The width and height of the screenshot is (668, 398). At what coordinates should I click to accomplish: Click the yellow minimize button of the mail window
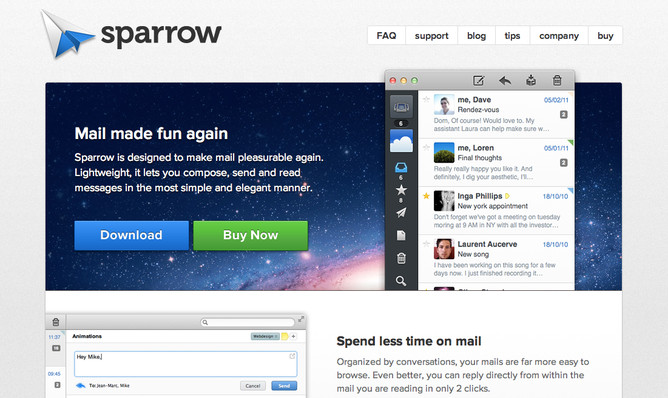(x=403, y=81)
